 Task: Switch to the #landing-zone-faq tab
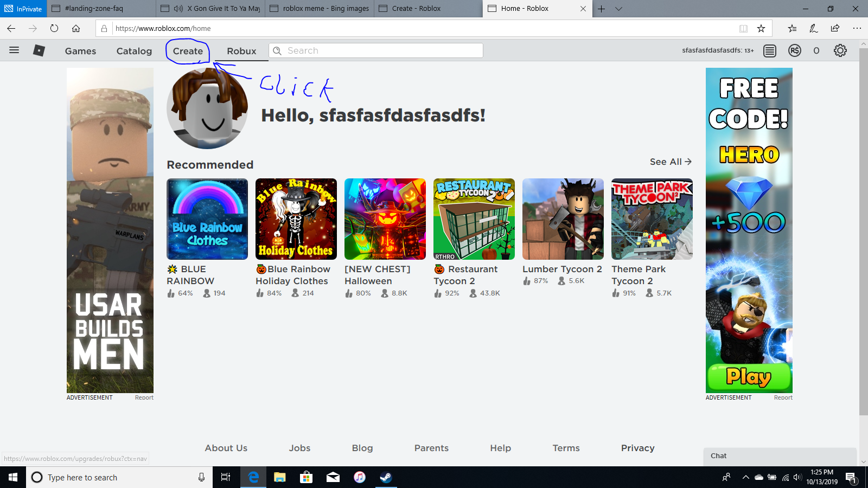[x=102, y=9]
